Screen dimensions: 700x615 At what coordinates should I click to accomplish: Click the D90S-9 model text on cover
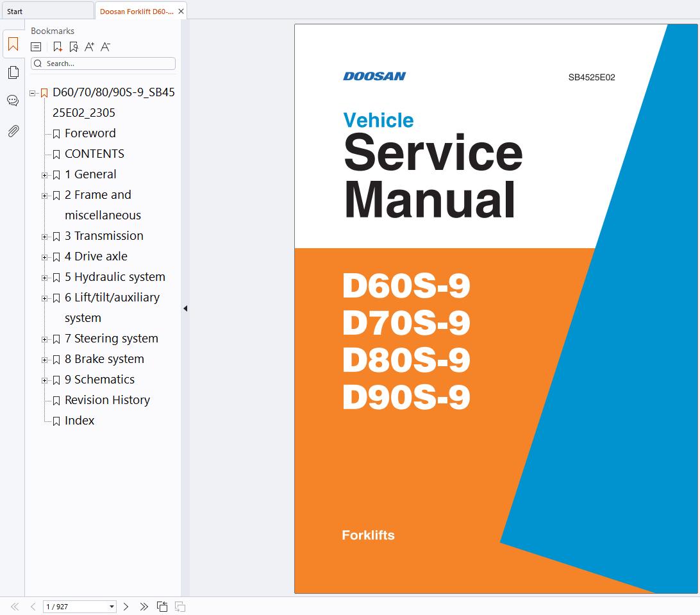(x=406, y=396)
